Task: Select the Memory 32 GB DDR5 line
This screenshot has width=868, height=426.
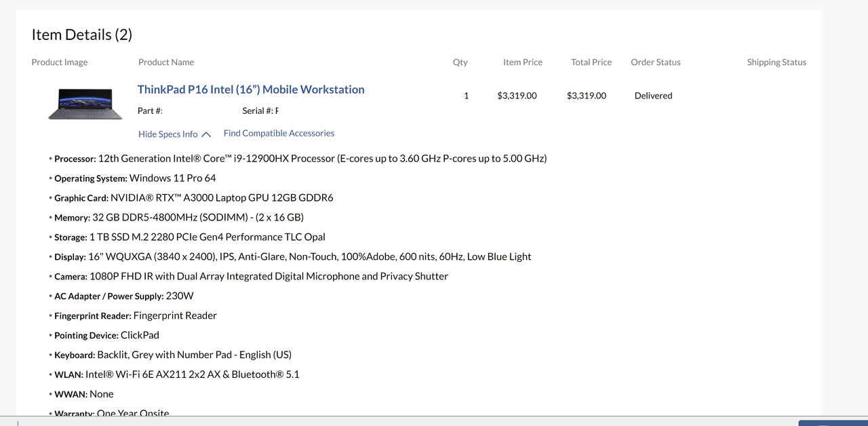Action: [x=176, y=218]
